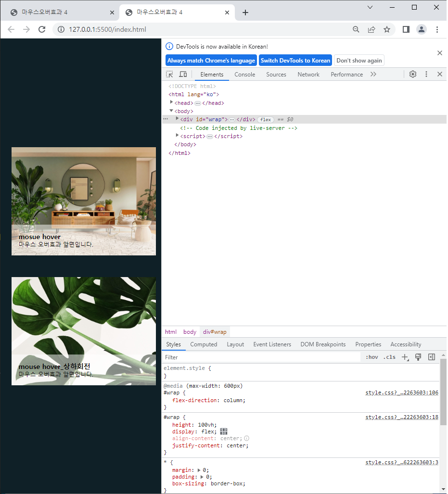Open a new browser tab
This screenshot has width=448, height=494.
[x=245, y=13]
